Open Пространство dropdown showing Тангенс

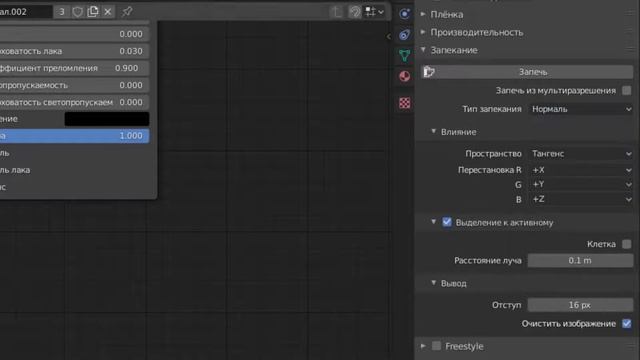pyautogui.click(x=580, y=154)
